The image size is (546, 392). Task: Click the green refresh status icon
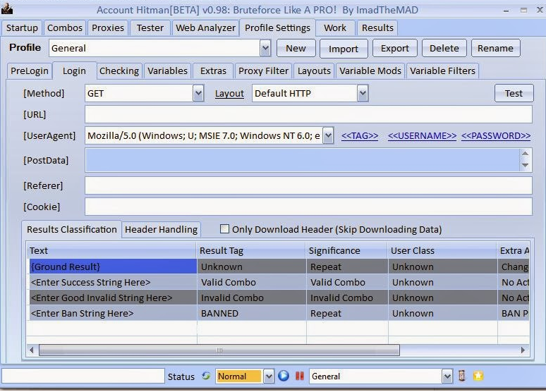[206, 376]
